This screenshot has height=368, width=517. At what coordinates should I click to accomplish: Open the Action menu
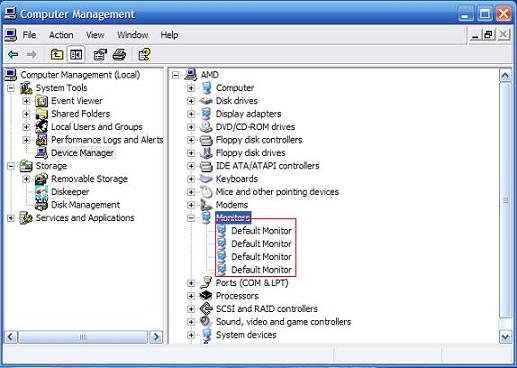pos(61,35)
